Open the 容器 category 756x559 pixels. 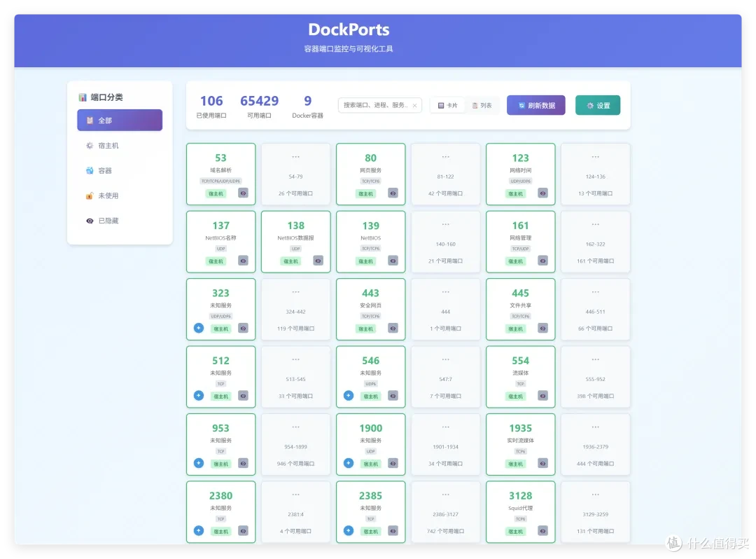(120, 170)
